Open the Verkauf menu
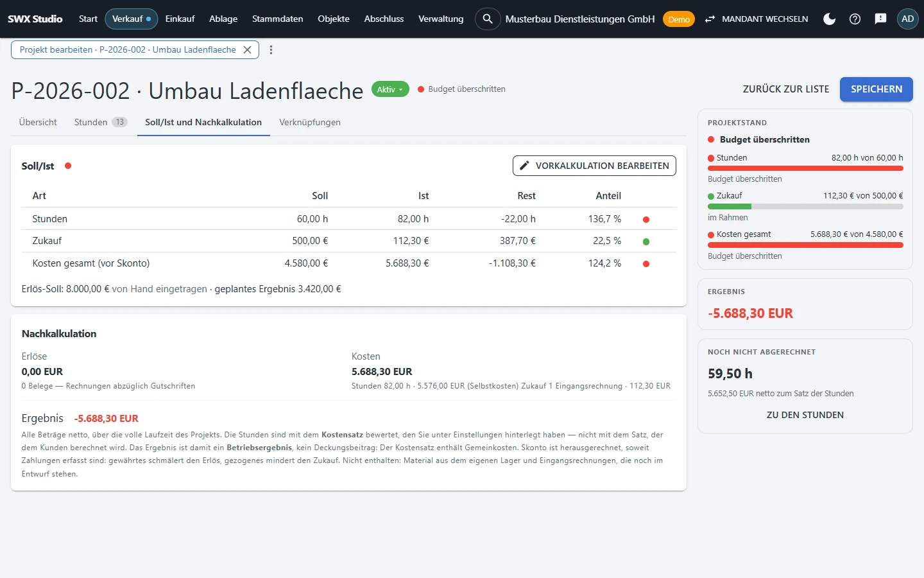 (131, 19)
